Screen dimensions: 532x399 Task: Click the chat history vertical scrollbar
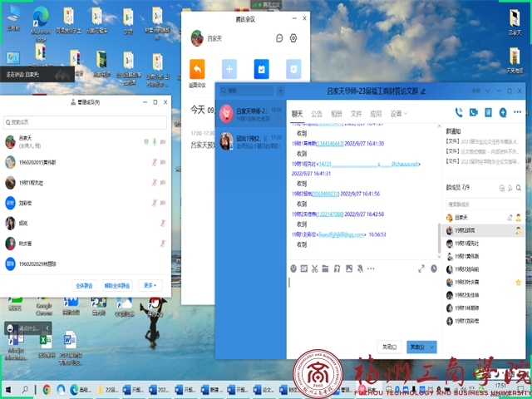440,236
